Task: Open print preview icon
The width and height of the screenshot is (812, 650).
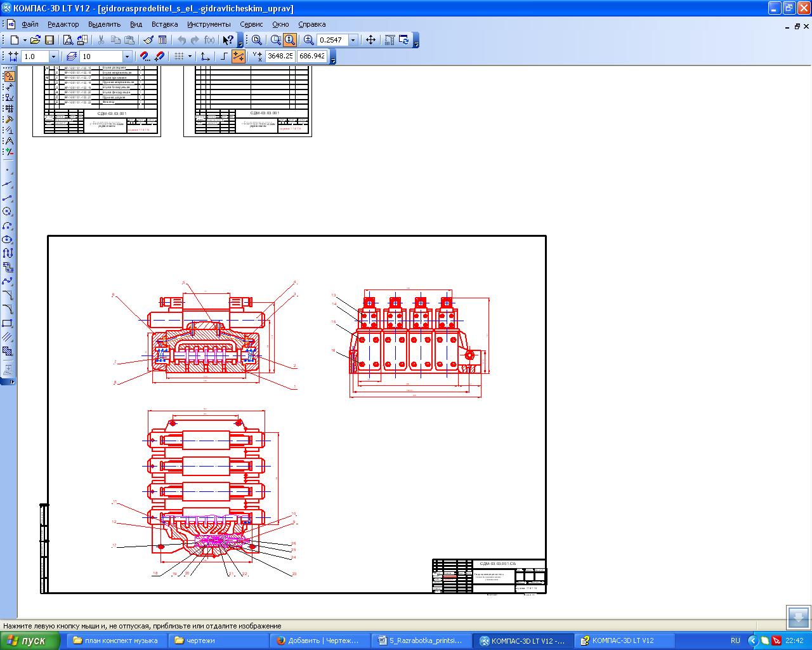Action: pos(68,40)
